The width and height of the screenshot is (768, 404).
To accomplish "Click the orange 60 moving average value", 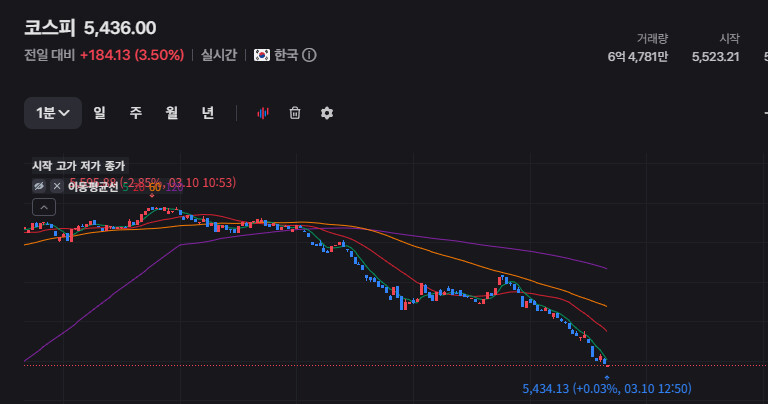I will [155, 187].
